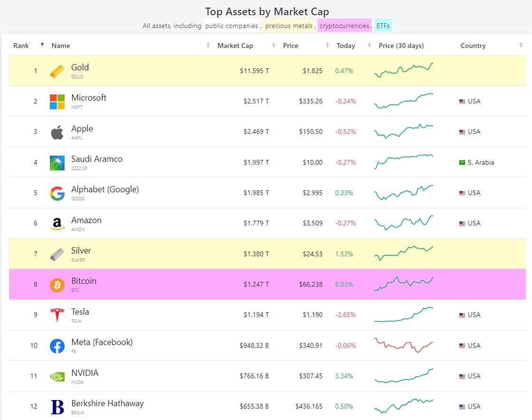Open the Silver asset link
Viewport: 532px width, 420px height.
(81, 251)
